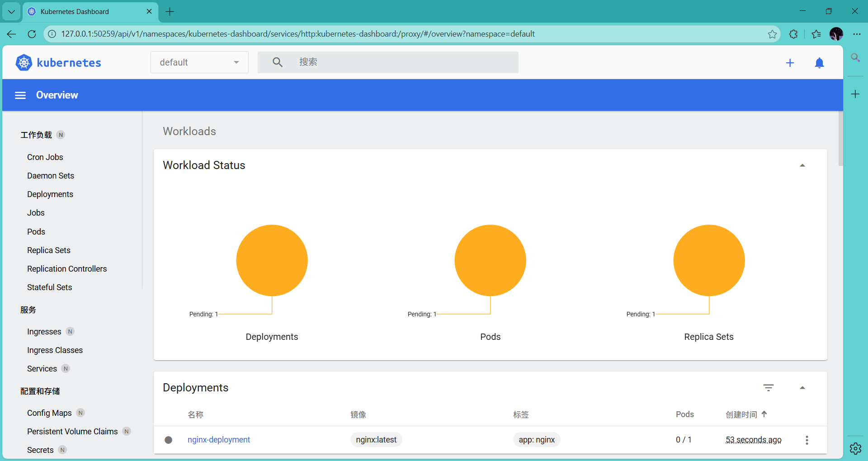Image resolution: width=868 pixels, height=461 pixels.
Task: Open Replication Controllers in sidebar
Action: (67, 269)
